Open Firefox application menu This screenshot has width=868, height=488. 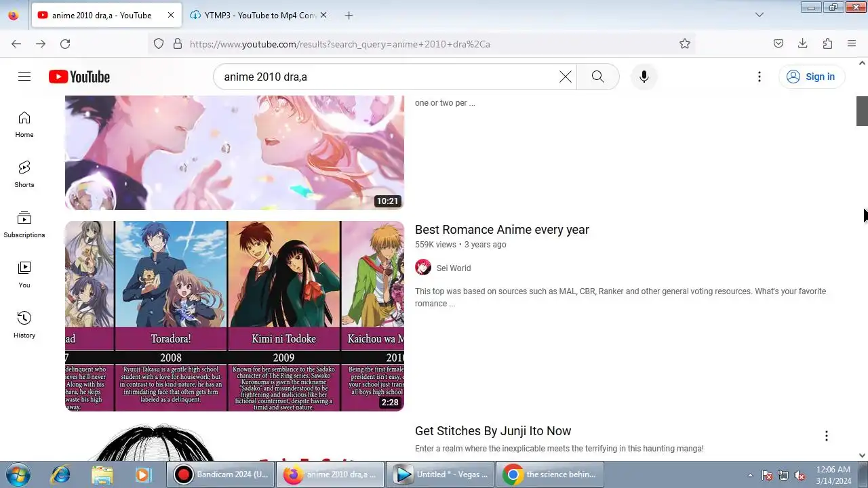tap(852, 43)
